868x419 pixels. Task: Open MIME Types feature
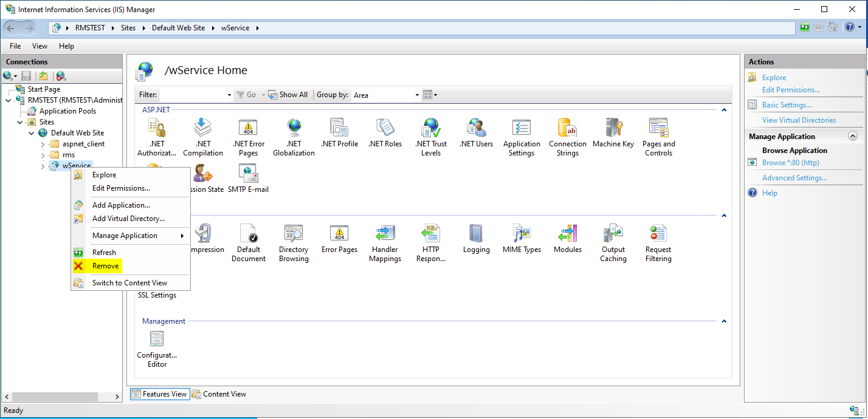pos(522,239)
